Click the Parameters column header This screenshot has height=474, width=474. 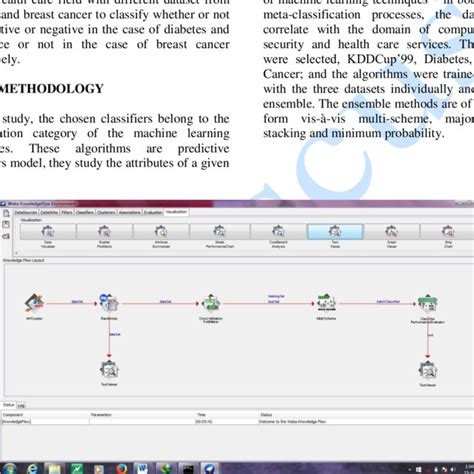point(143,415)
